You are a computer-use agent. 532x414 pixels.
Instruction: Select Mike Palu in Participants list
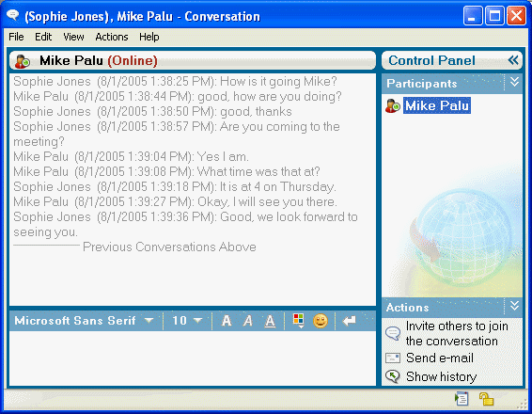pos(437,105)
